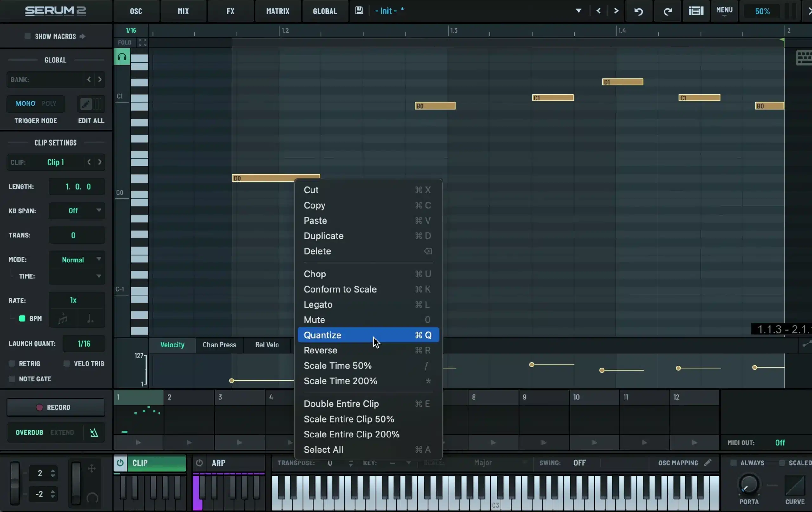The width and height of the screenshot is (812, 512).
Task: Open the preset browser list icon
Action: click(696, 11)
